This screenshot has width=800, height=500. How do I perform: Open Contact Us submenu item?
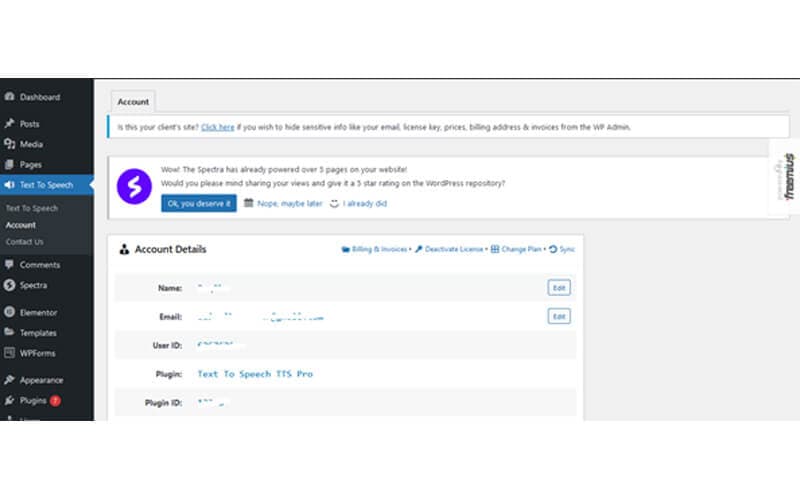(x=25, y=242)
